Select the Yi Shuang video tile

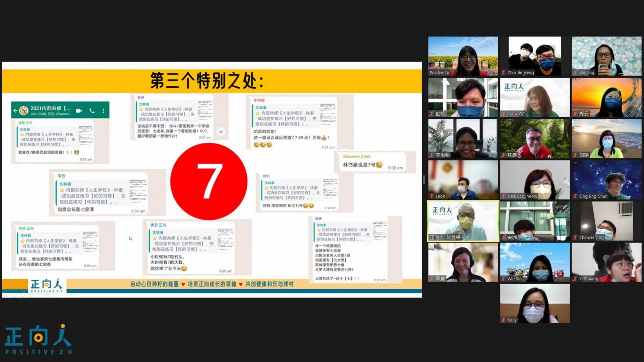click(606, 262)
